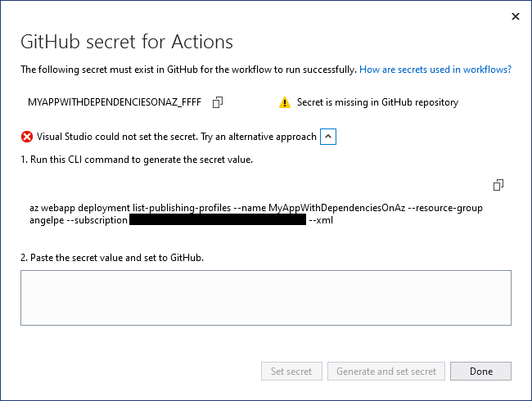This screenshot has width=532, height=401.
Task: Click 'Secret is missing in GitHub repository' message
Action: [x=377, y=102]
